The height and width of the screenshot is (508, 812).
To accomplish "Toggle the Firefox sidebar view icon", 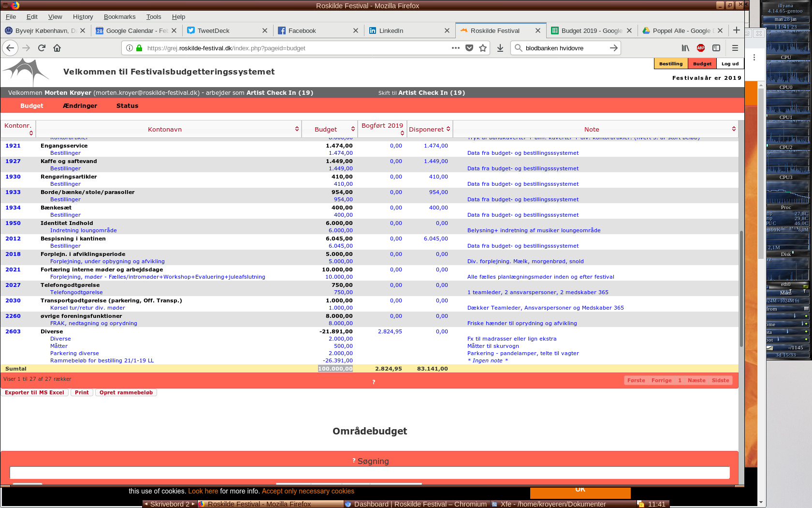I will pyautogui.click(x=716, y=48).
